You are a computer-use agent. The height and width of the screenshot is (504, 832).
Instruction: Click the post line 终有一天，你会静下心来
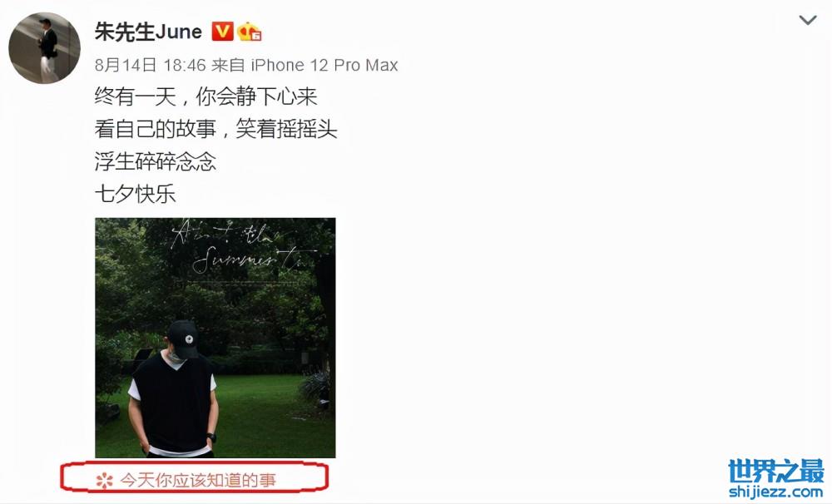(x=206, y=97)
